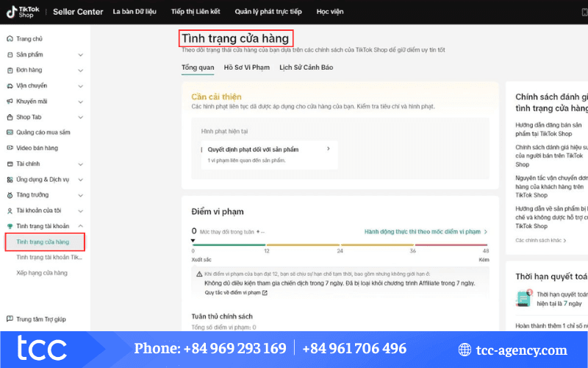Viewport: 588px width, 368px height.
Task: Click Hành động thực thi theo mốc link
Action: tap(425, 231)
